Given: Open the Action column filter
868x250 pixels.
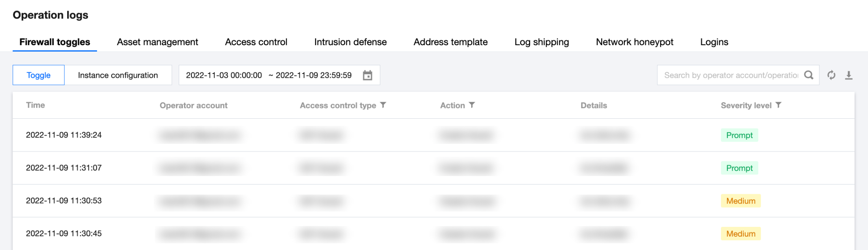Looking at the screenshot, I should (472, 105).
